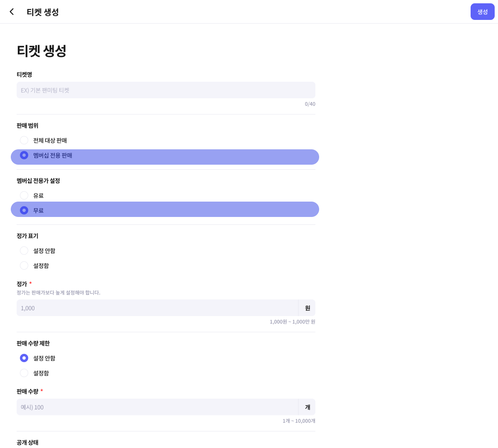Focus the 티켓명 text field

pyautogui.click(x=166, y=90)
